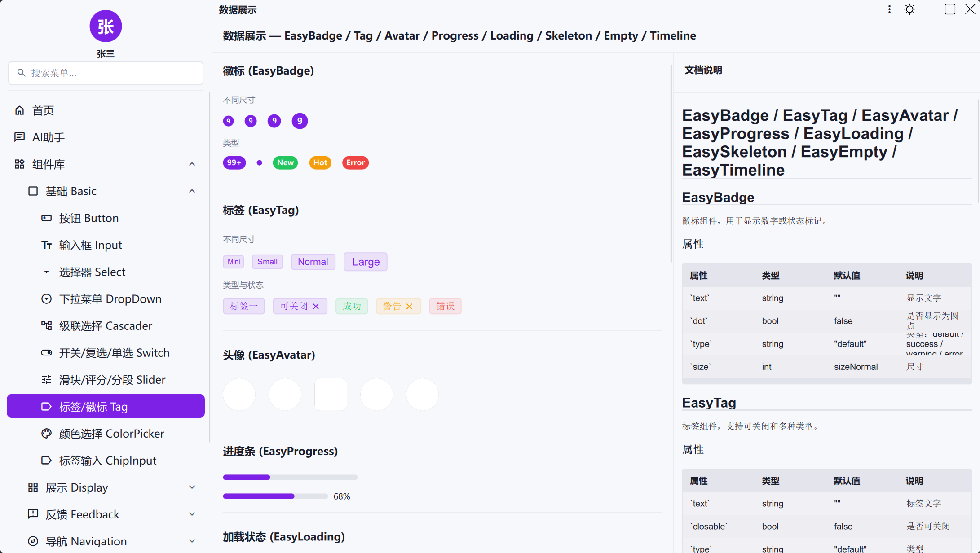
Task: Click the 标签输入 ChipInput icon
Action: 46,461
